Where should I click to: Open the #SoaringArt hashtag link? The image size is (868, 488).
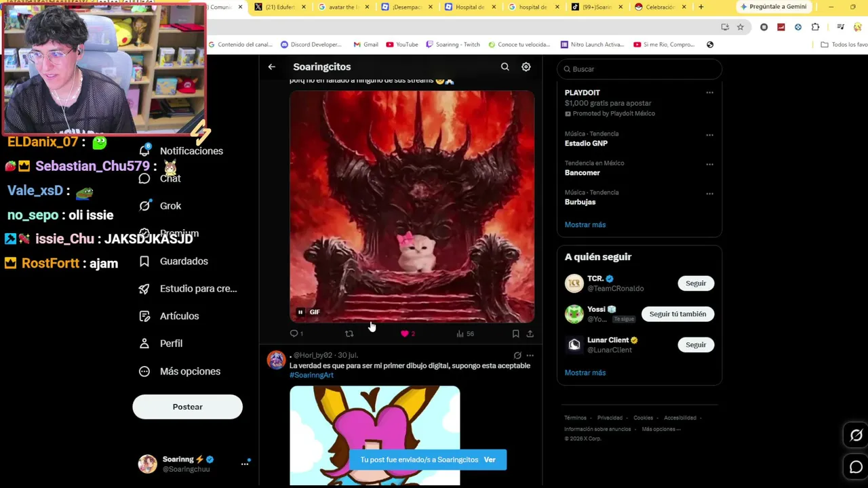tap(311, 375)
